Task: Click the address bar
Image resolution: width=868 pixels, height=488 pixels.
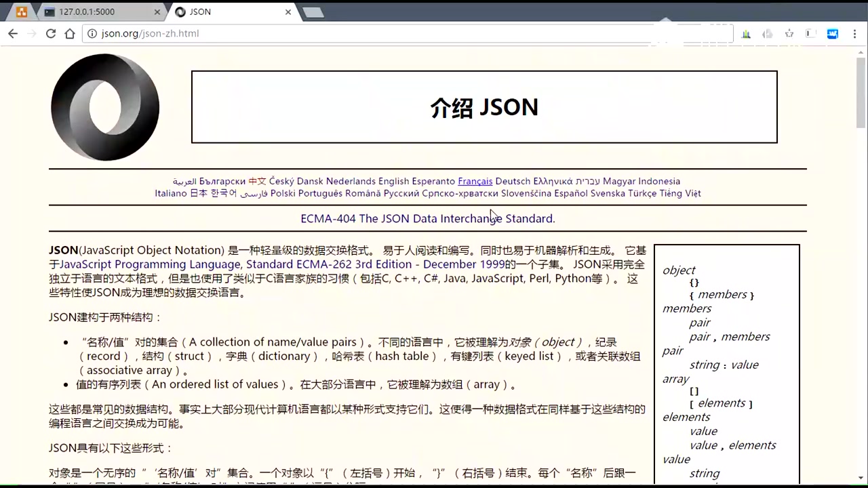Action: (271, 33)
